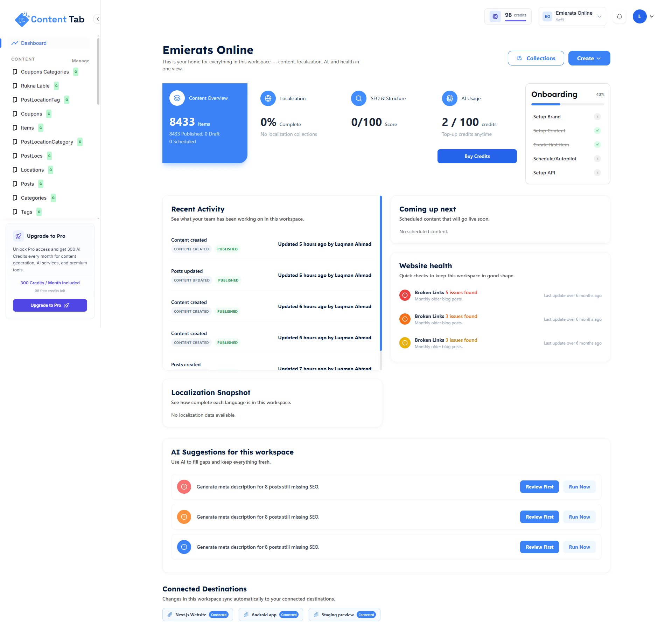Click the L user avatar
672x638 pixels.
tap(639, 16)
